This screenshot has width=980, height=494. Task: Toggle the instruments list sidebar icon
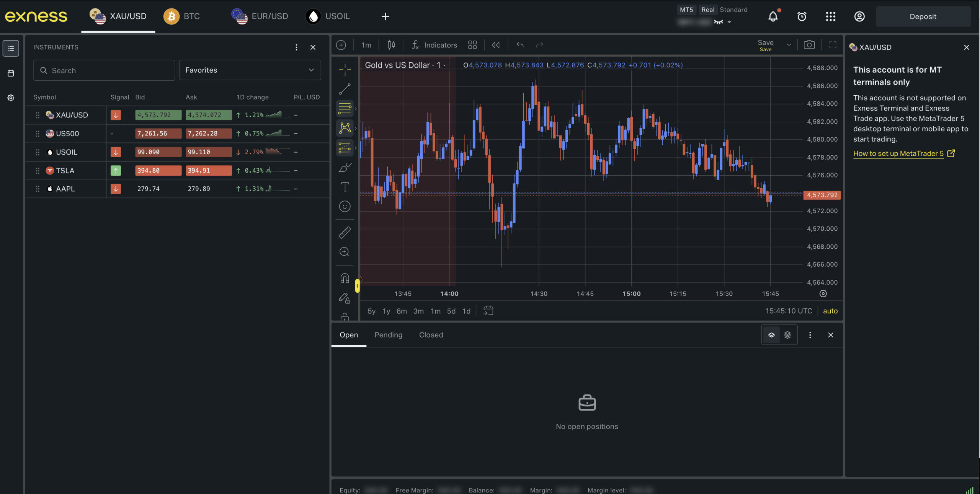[11, 48]
